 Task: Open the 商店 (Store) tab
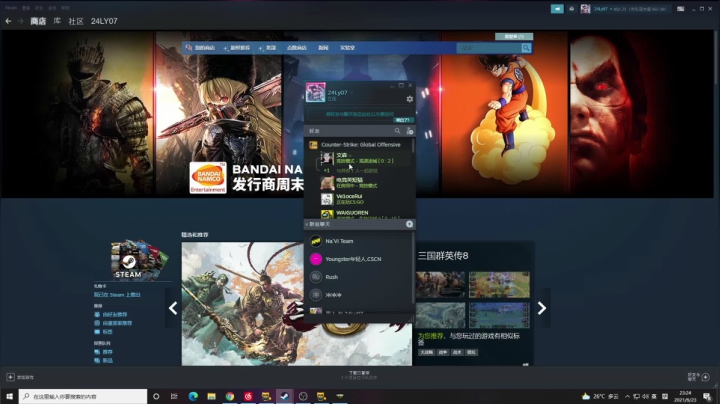point(38,21)
